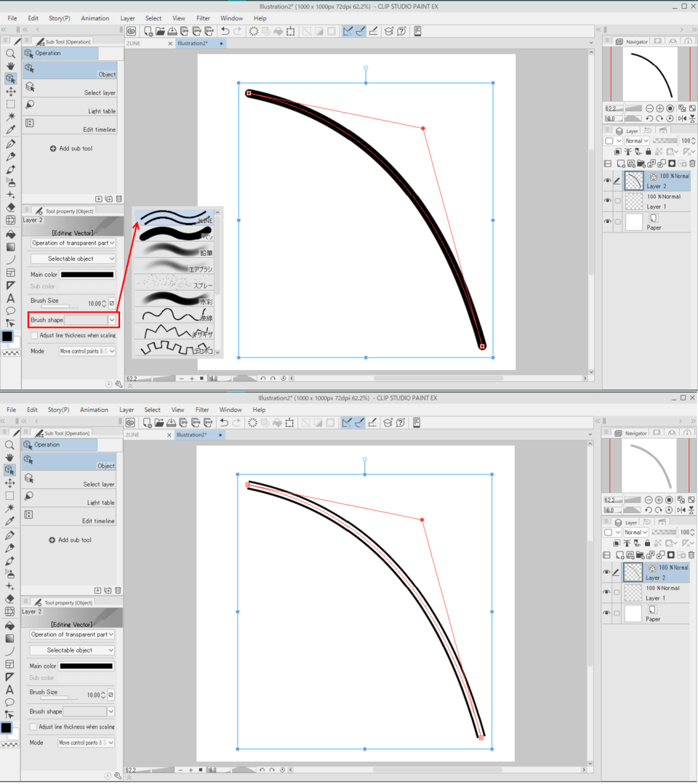Open Mode dropdown in bottom window Tool property
Screen dimensions: 698x784
click(86, 743)
